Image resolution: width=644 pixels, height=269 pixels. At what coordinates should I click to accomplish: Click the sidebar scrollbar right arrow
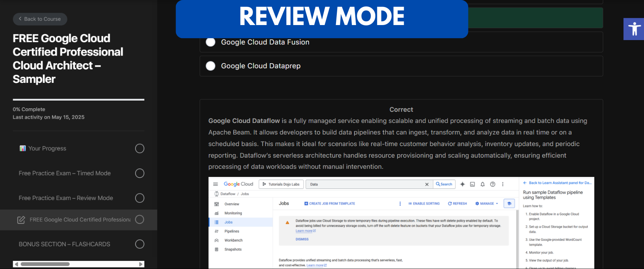pyautogui.click(x=141, y=264)
